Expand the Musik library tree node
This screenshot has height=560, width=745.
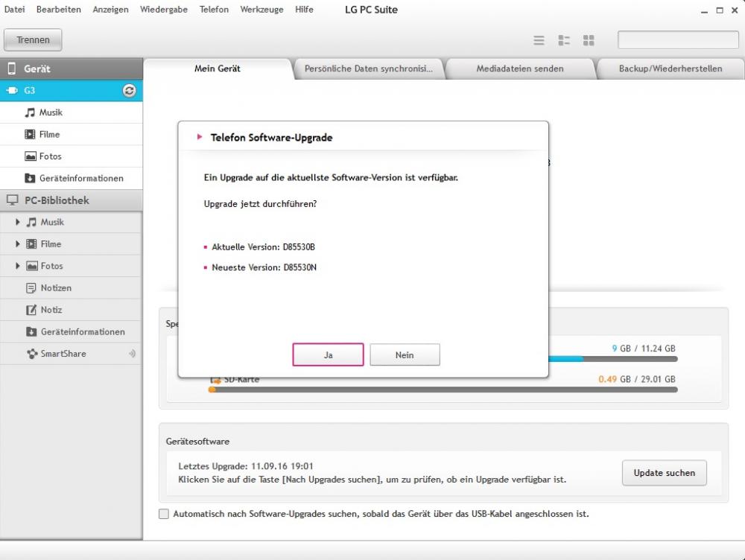[18, 222]
